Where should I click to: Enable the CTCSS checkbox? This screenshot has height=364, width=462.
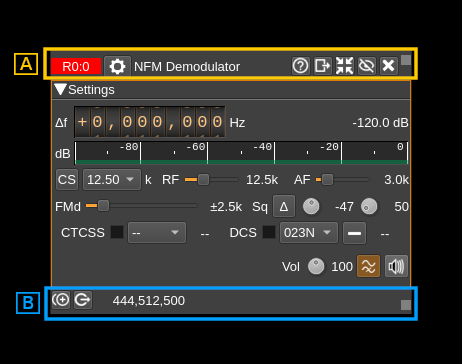point(117,232)
